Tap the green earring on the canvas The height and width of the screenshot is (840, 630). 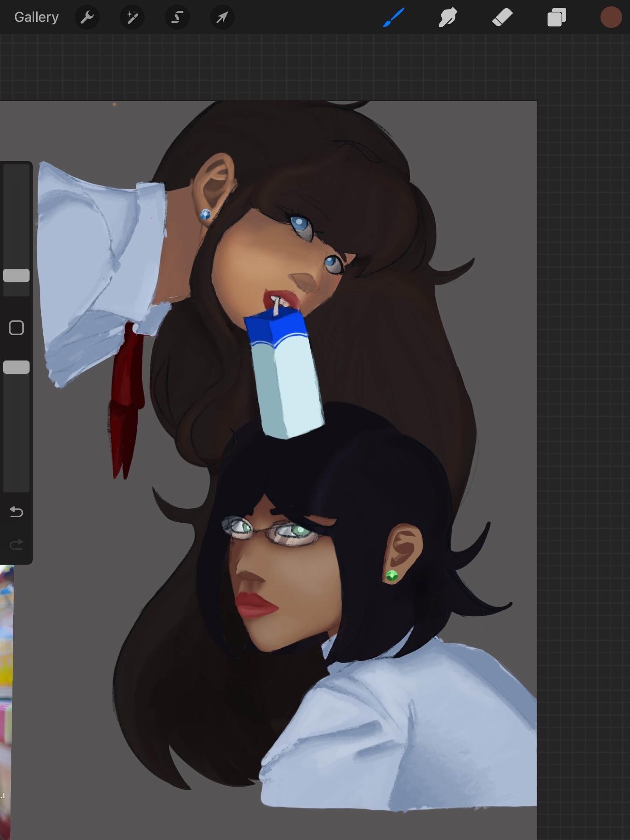pyautogui.click(x=392, y=576)
